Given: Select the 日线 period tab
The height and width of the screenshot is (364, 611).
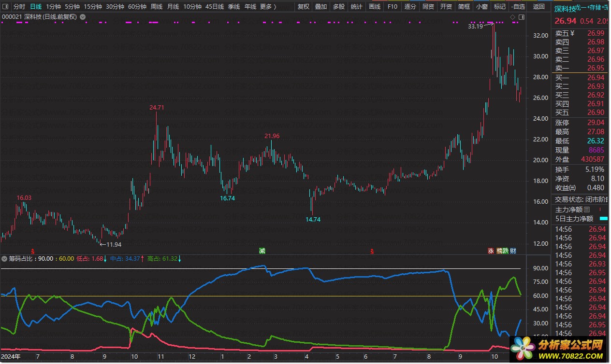Looking at the screenshot, I should pyautogui.click(x=35, y=7).
